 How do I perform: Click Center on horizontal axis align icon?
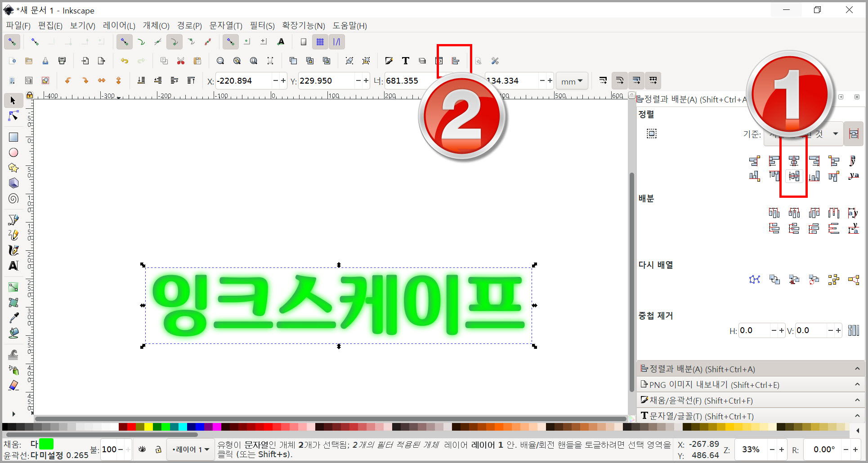coord(794,176)
